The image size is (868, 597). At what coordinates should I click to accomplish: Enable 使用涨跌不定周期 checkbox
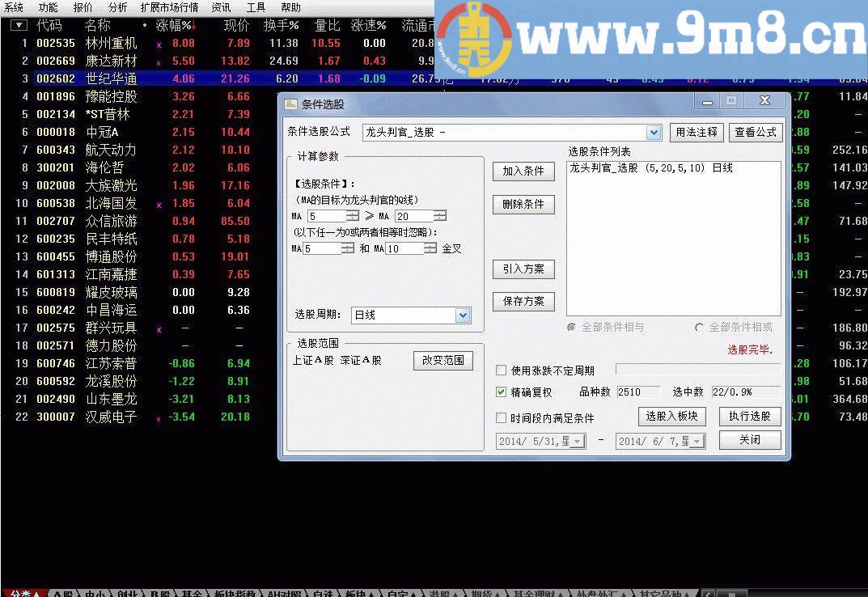click(x=501, y=370)
